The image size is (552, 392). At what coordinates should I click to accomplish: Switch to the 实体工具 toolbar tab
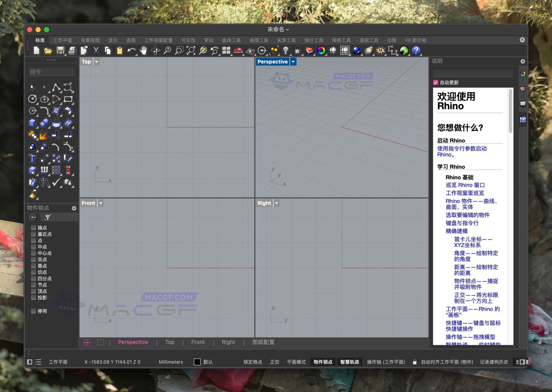286,40
